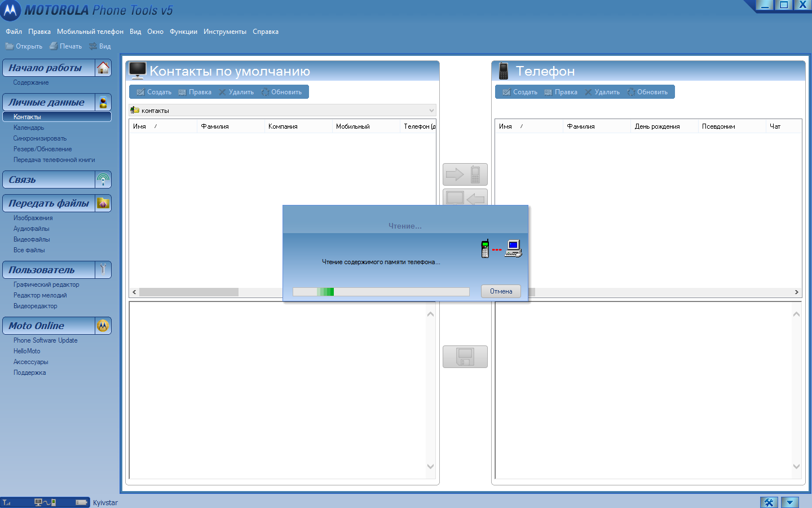Click the reading progress bar
Screen dimensions: 812x508
coord(381,292)
